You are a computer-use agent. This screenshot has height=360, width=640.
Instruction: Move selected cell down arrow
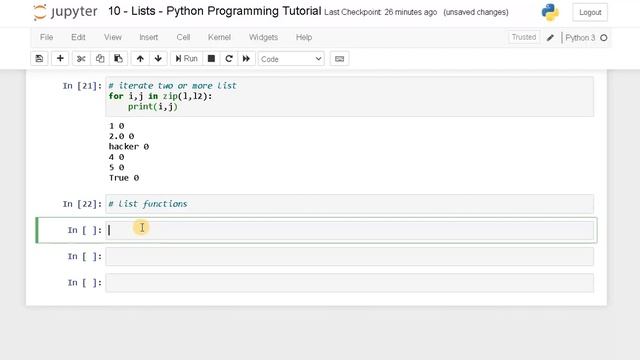pyautogui.click(x=158, y=59)
